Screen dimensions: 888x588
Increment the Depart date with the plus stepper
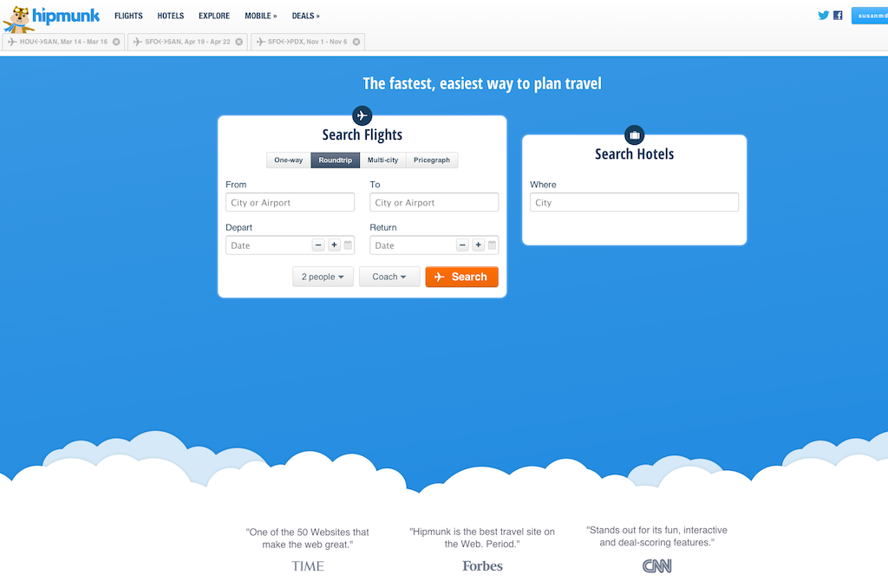(x=334, y=245)
